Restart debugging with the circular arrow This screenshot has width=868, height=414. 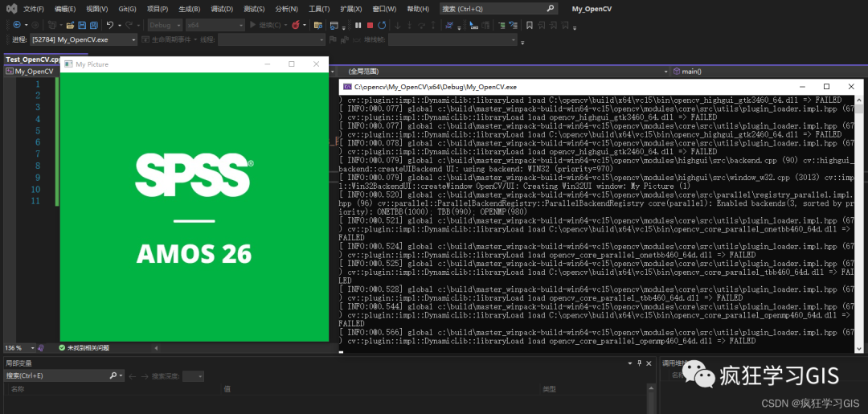click(x=382, y=25)
